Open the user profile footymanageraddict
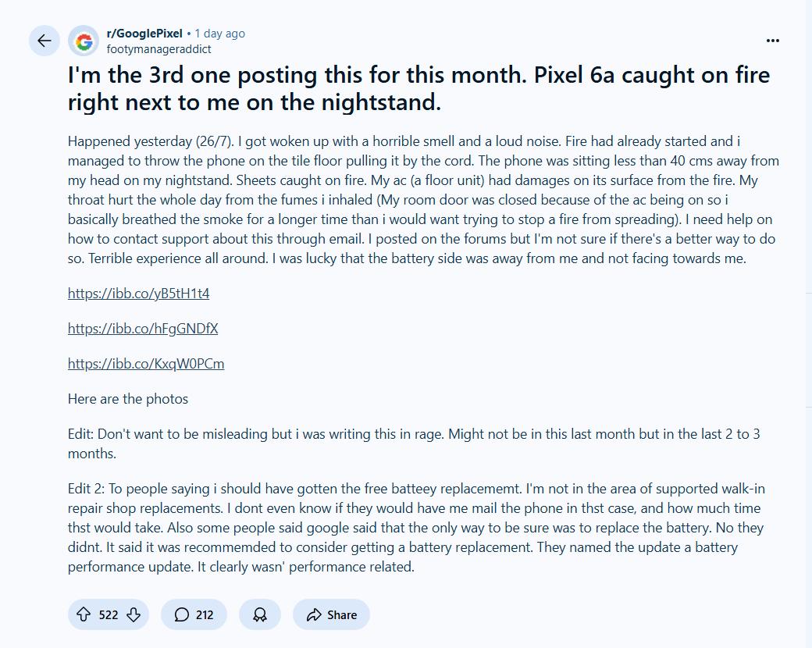This screenshot has height=648, width=812. [158, 49]
